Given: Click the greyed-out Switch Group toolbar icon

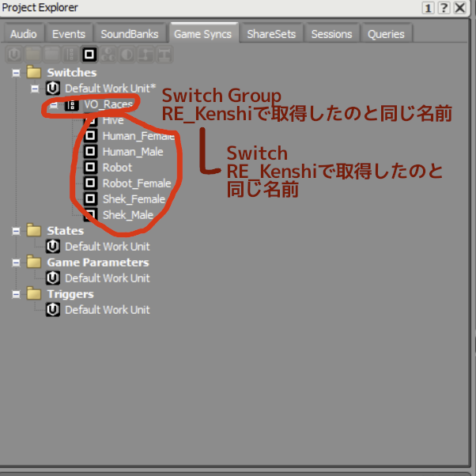Looking at the screenshot, I should point(70,55).
